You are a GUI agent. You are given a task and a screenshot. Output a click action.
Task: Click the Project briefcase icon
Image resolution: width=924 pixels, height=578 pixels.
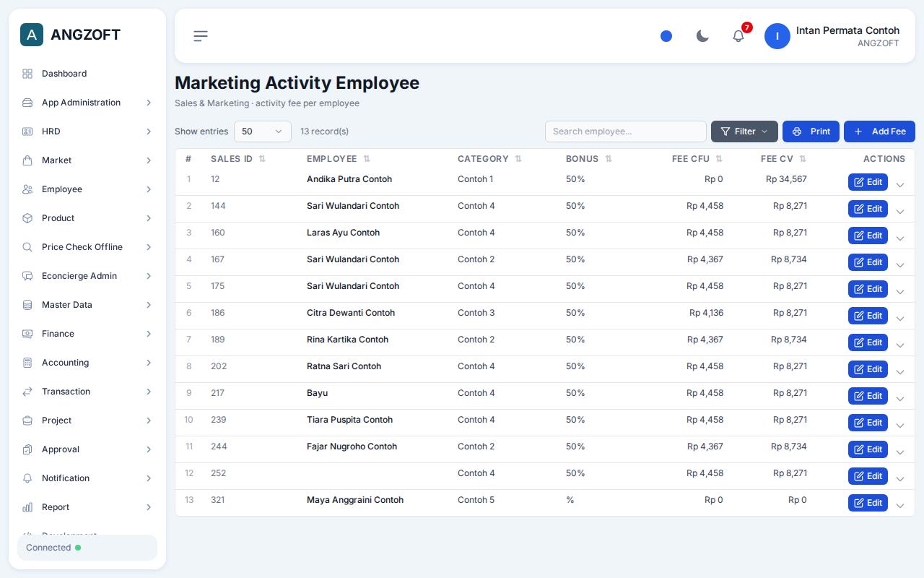click(x=27, y=420)
